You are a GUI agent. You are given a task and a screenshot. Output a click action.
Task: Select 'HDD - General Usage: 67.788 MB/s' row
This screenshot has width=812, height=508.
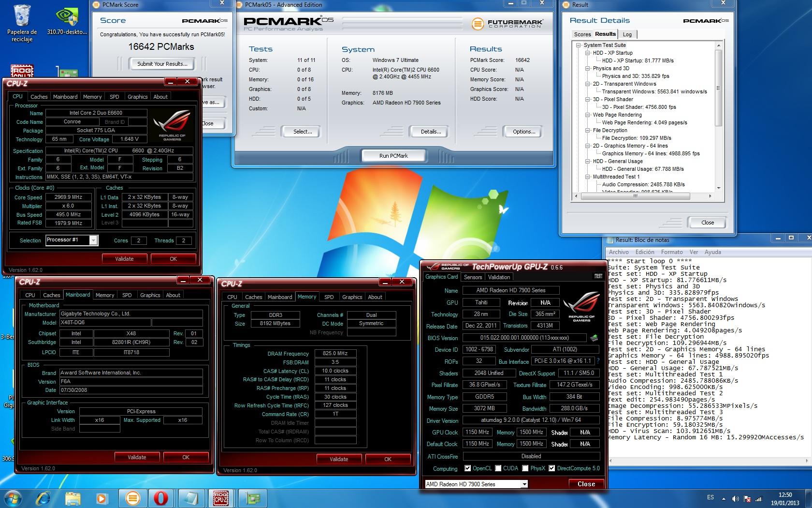[x=643, y=169]
